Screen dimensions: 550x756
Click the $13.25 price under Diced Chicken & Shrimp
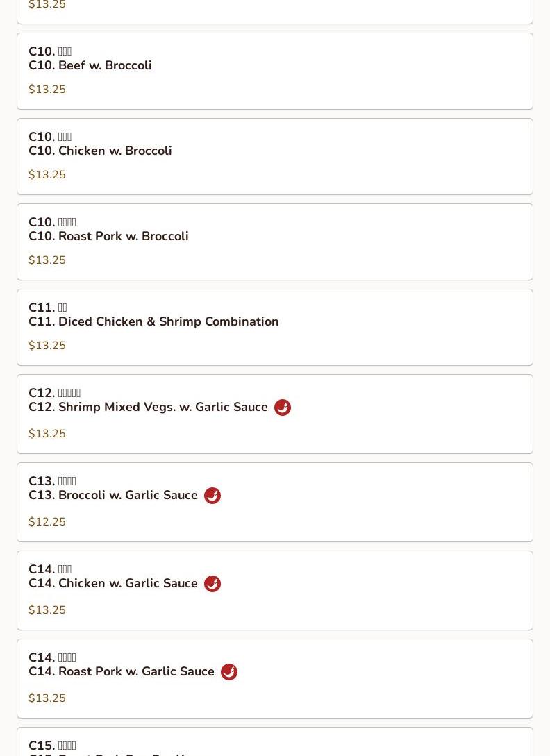coord(47,345)
